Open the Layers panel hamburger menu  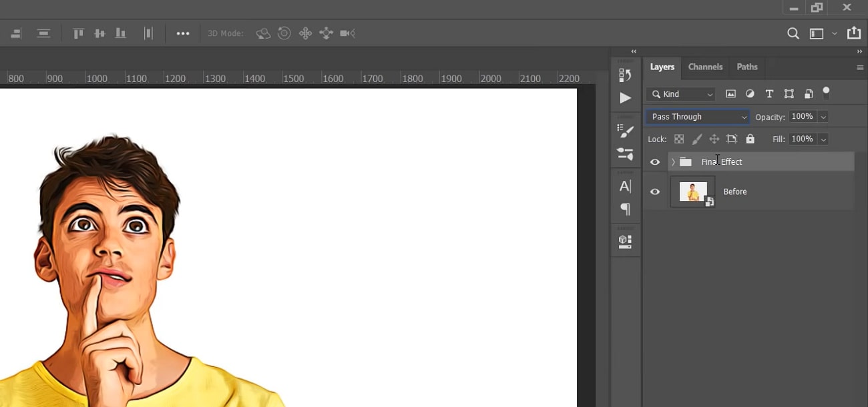tap(859, 67)
